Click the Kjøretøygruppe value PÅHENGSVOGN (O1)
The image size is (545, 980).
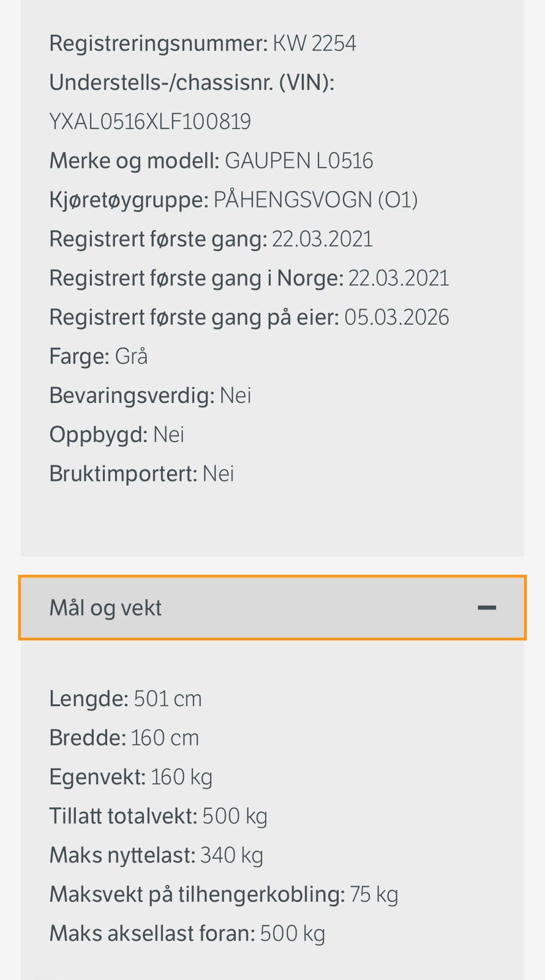[315, 200]
